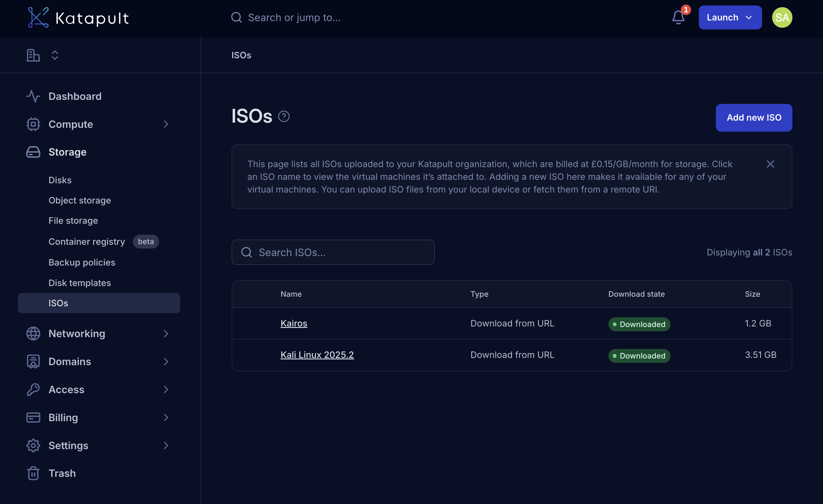Click the Storage drive icon

33,152
